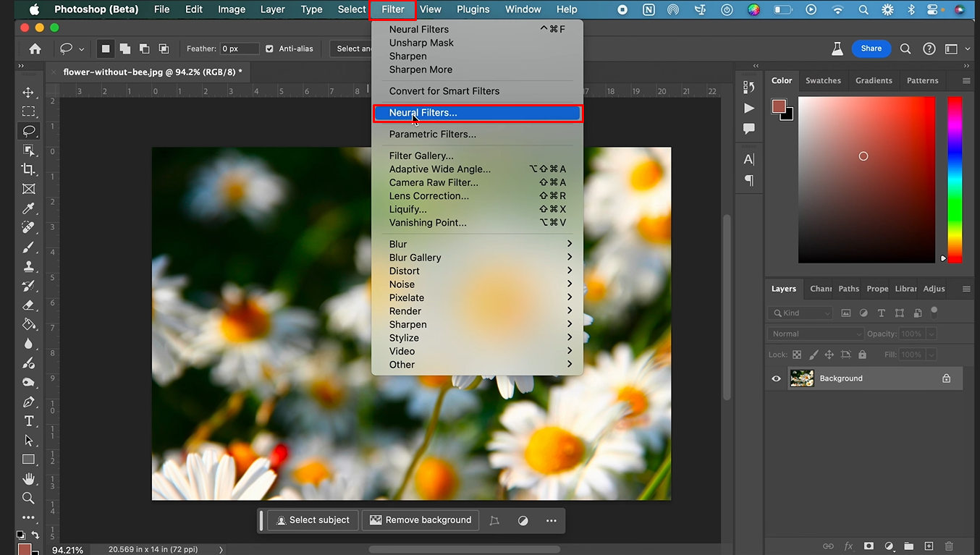Uncheck the Anti-alias checkbox
This screenshot has width=980, height=555.
(270, 48)
